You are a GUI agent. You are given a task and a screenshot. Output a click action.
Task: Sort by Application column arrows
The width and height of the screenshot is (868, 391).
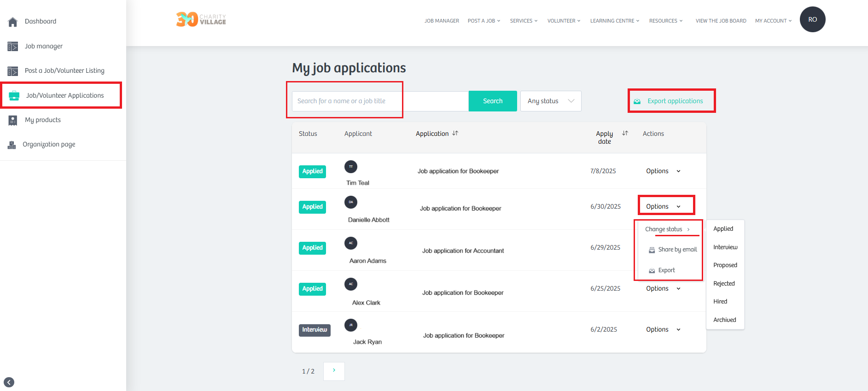tap(455, 133)
